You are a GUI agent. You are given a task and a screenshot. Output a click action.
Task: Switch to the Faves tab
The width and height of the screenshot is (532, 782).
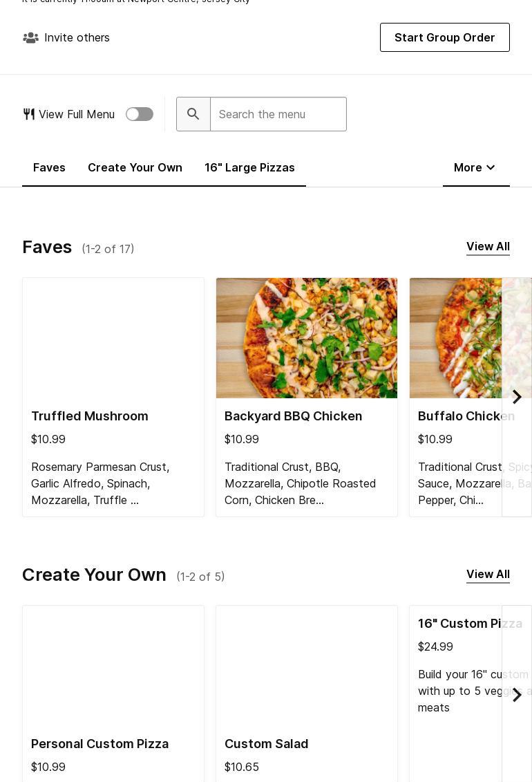click(x=49, y=168)
